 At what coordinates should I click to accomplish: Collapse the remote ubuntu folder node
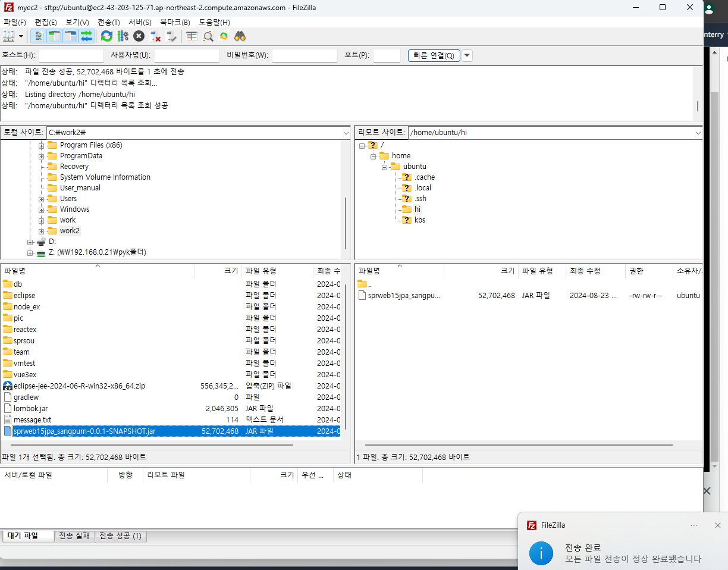point(385,167)
